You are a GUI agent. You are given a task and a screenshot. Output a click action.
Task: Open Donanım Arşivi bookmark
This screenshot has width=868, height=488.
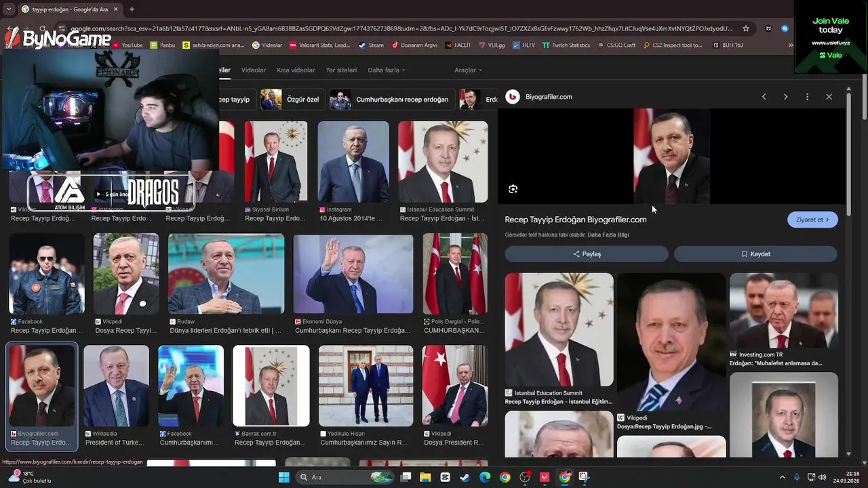(x=414, y=45)
